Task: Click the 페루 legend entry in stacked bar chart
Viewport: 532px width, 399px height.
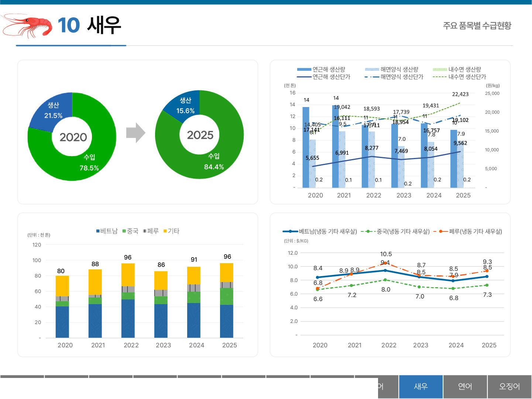Action: point(151,231)
